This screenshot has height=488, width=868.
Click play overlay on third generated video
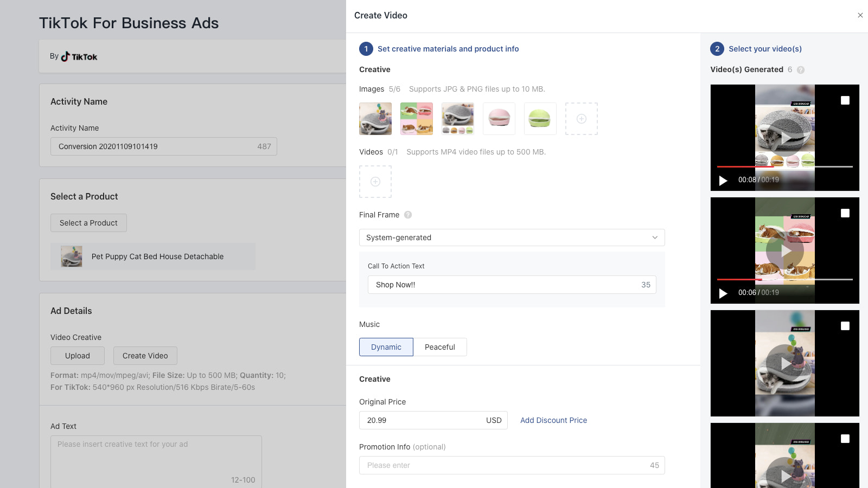tap(784, 363)
